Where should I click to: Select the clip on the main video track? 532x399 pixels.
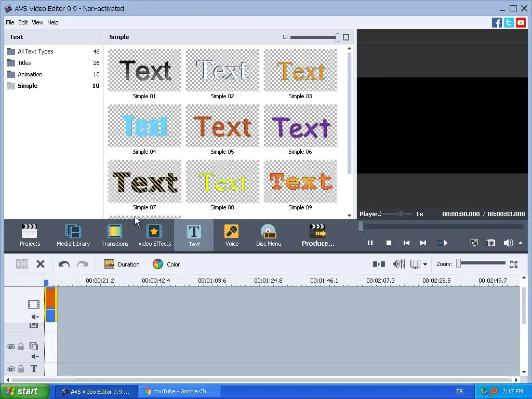click(51, 304)
